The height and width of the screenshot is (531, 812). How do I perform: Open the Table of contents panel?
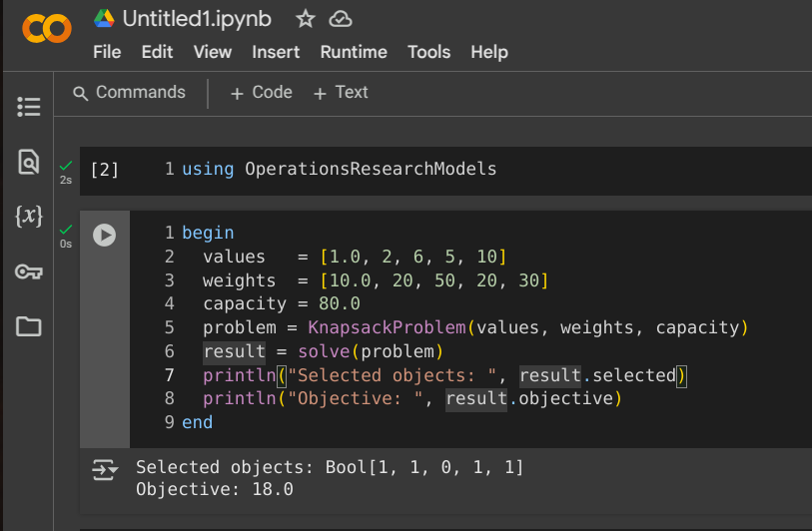(x=29, y=107)
